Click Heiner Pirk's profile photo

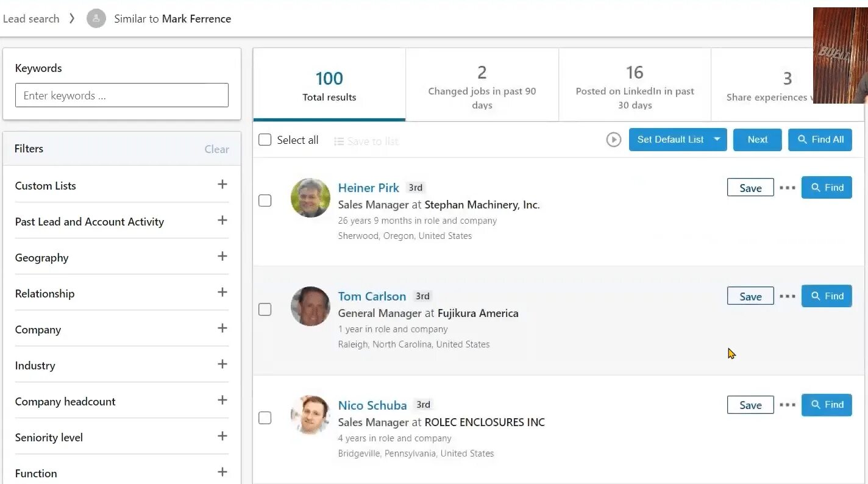(x=310, y=198)
